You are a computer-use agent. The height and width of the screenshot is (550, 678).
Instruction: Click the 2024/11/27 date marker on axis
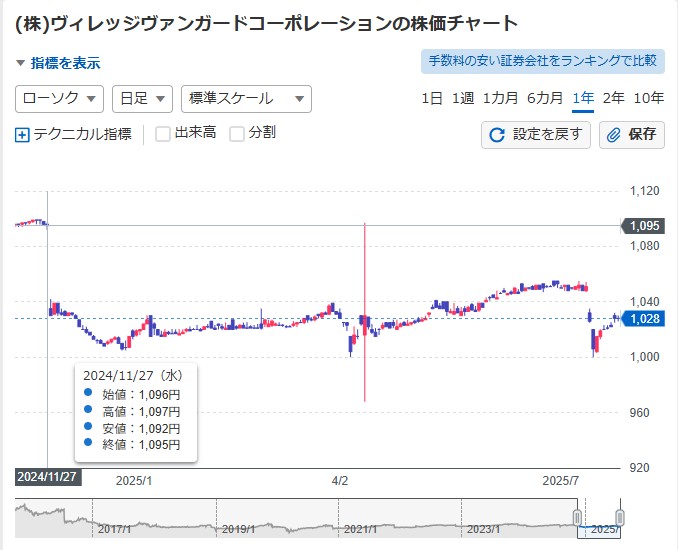coord(48,477)
